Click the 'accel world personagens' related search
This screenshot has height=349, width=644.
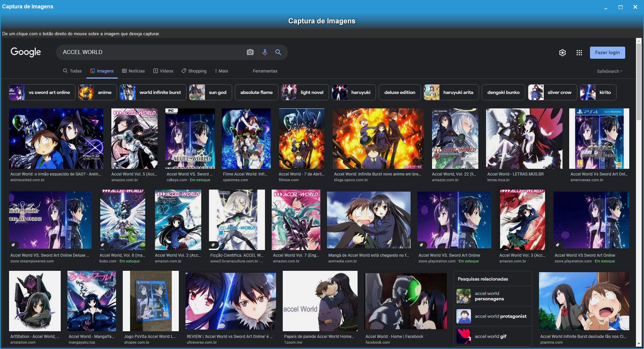click(x=493, y=296)
